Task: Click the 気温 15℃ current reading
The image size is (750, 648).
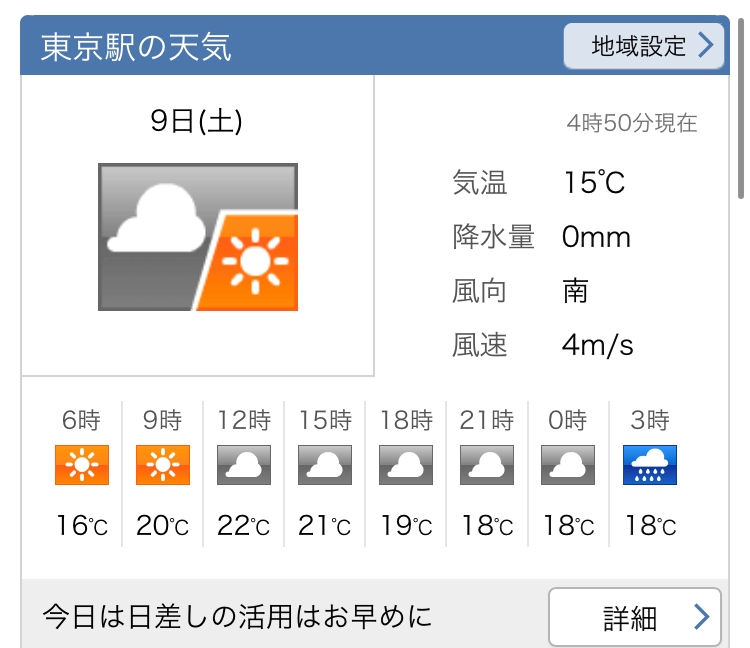Action: (539, 183)
